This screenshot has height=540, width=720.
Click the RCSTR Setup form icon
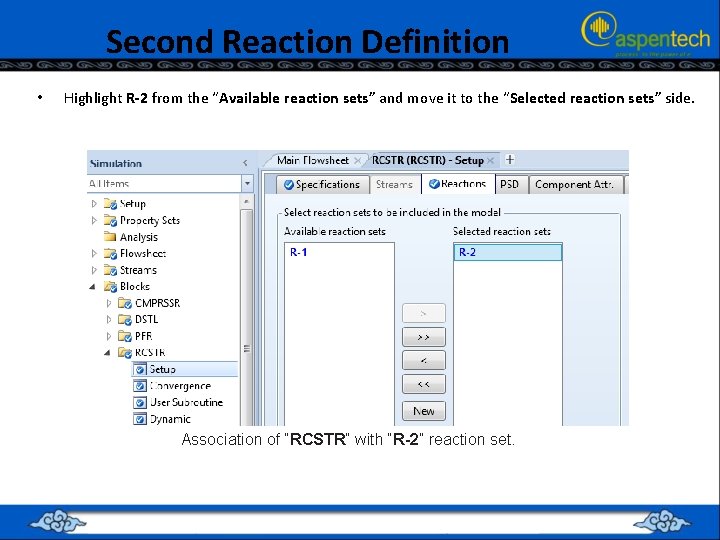point(140,369)
